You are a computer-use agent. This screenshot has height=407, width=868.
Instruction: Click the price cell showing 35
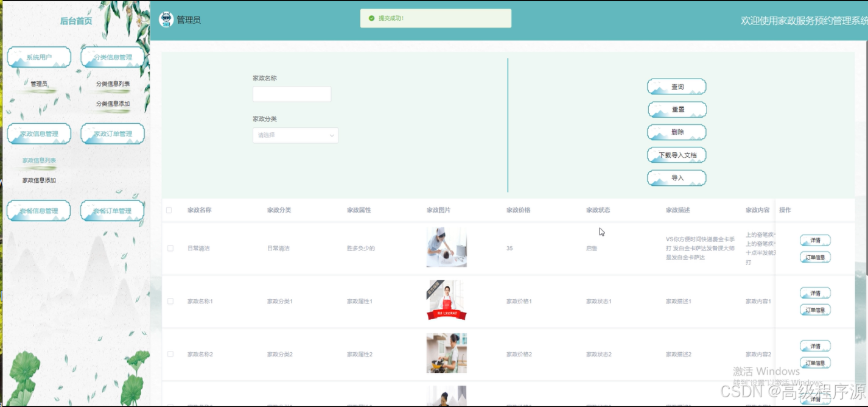(509, 249)
